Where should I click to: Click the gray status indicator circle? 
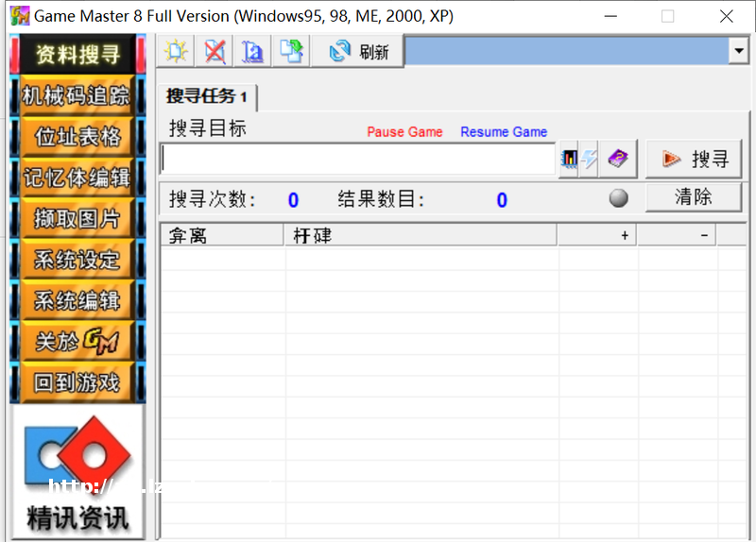618,198
